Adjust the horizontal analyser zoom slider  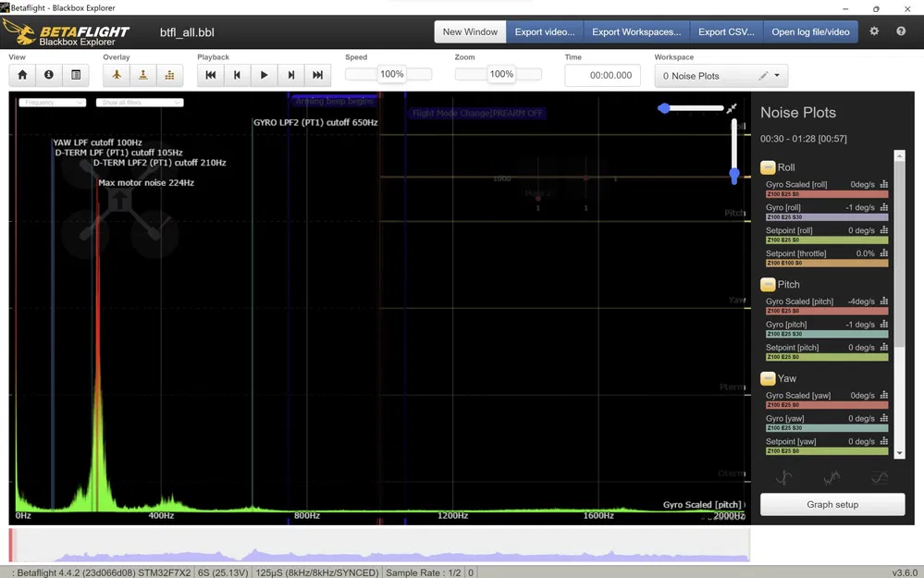(x=691, y=108)
